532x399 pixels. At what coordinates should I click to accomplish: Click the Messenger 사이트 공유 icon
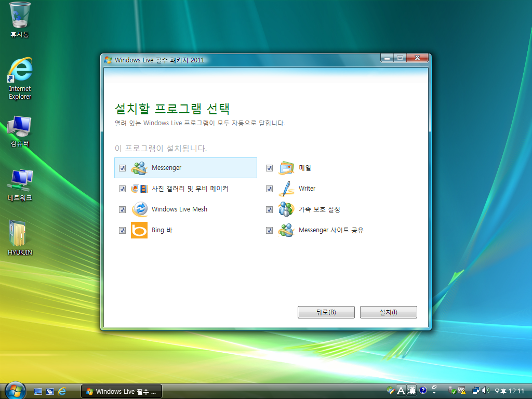(286, 230)
